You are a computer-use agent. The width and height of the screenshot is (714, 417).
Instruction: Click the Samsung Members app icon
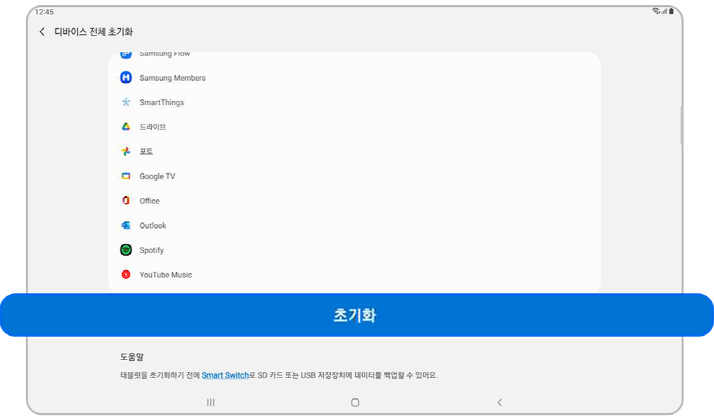126,77
